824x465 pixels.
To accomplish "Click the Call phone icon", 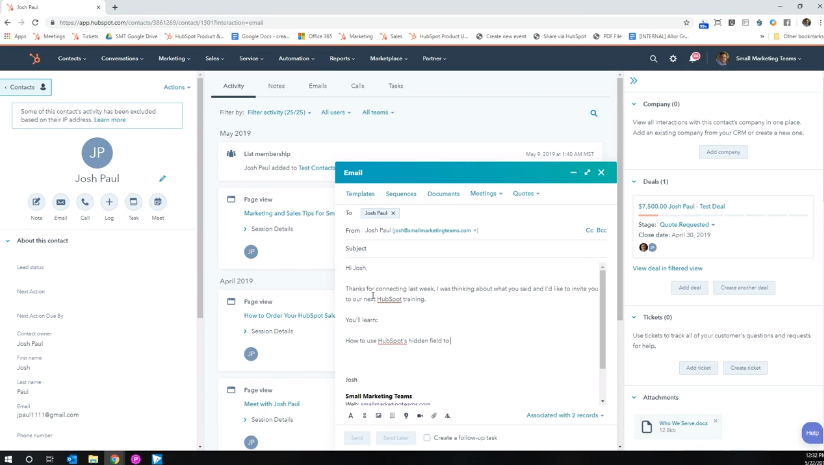I will coord(85,202).
